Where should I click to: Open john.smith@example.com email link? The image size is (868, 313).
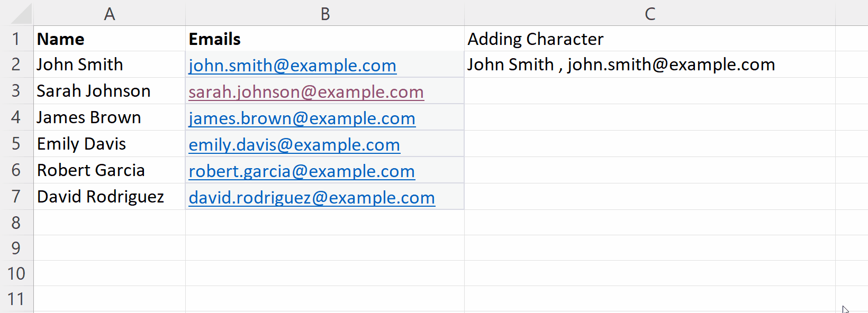click(x=292, y=66)
